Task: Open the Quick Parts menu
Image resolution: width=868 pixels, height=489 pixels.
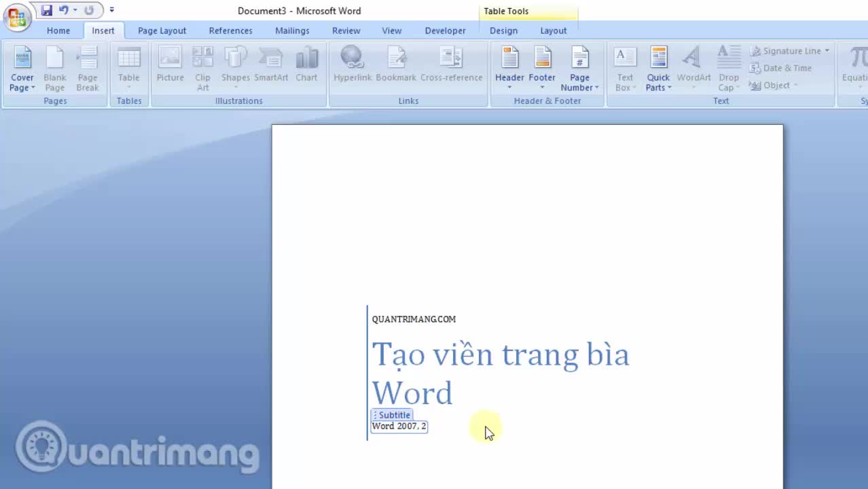Action: [658, 69]
